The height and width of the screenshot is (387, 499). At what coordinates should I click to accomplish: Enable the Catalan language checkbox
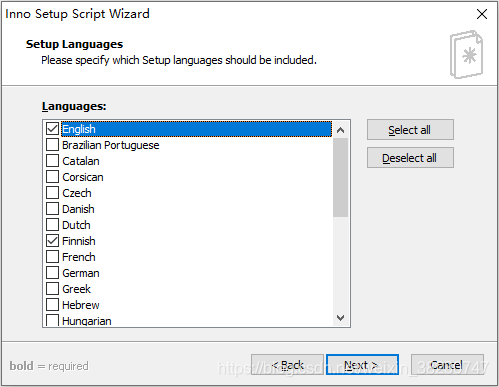tap(52, 161)
